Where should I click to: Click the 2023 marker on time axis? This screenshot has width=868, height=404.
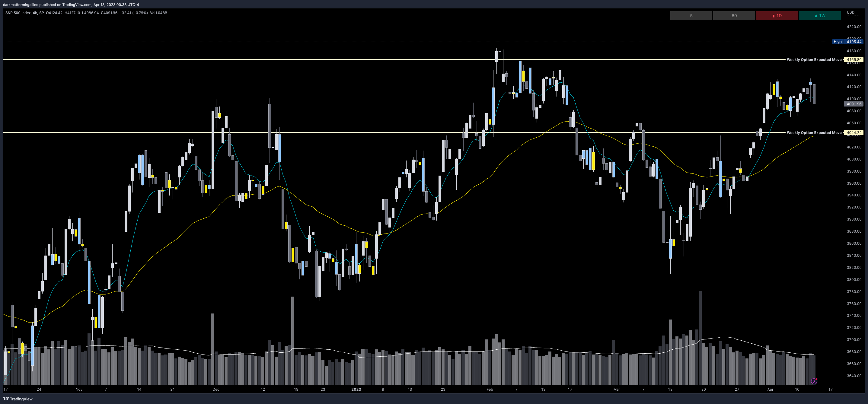pyautogui.click(x=356, y=389)
